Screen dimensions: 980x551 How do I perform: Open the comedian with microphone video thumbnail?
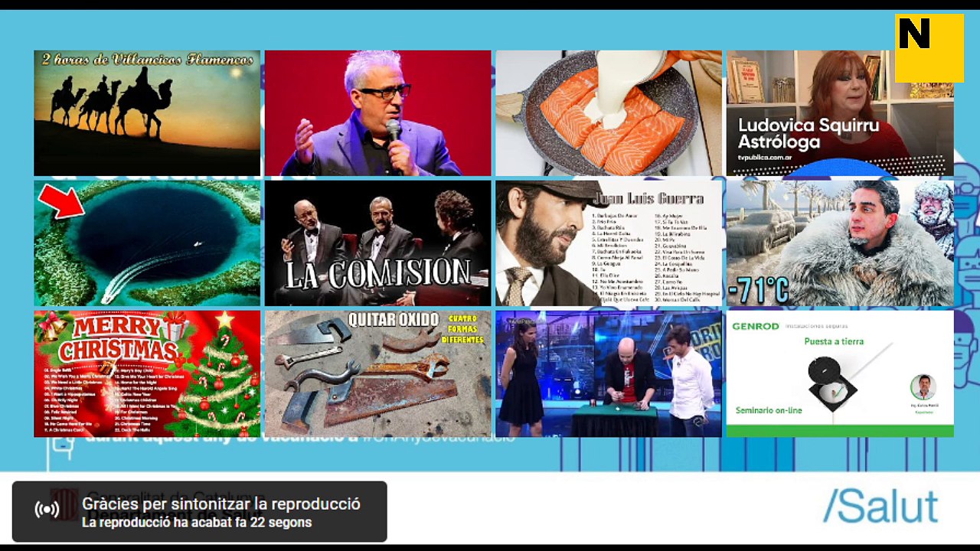(377, 113)
